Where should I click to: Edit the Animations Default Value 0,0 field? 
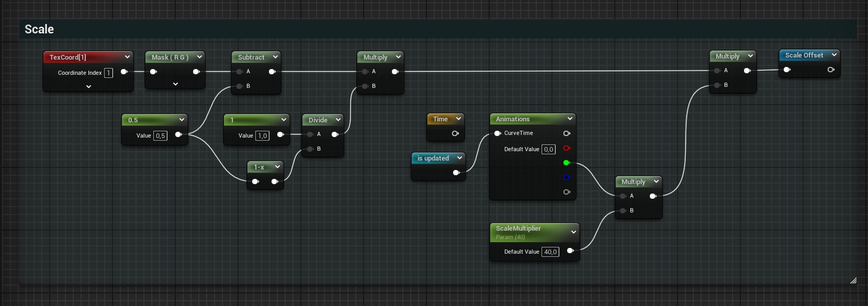point(548,149)
